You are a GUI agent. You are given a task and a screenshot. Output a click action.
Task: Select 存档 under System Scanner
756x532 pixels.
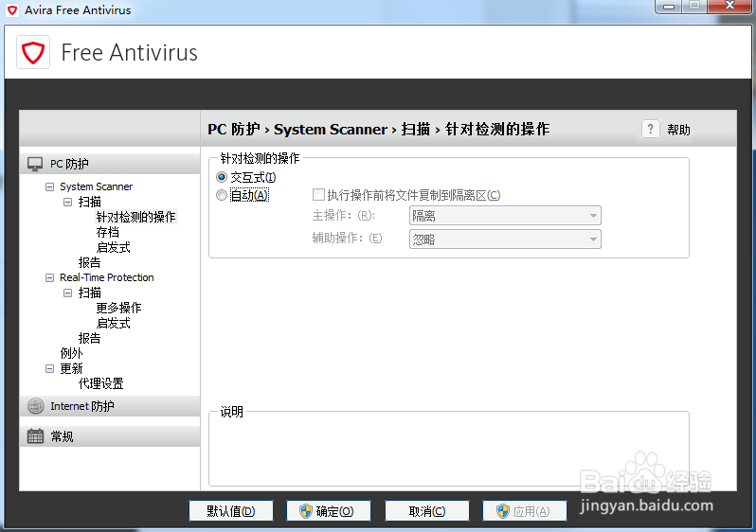tap(107, 232)
